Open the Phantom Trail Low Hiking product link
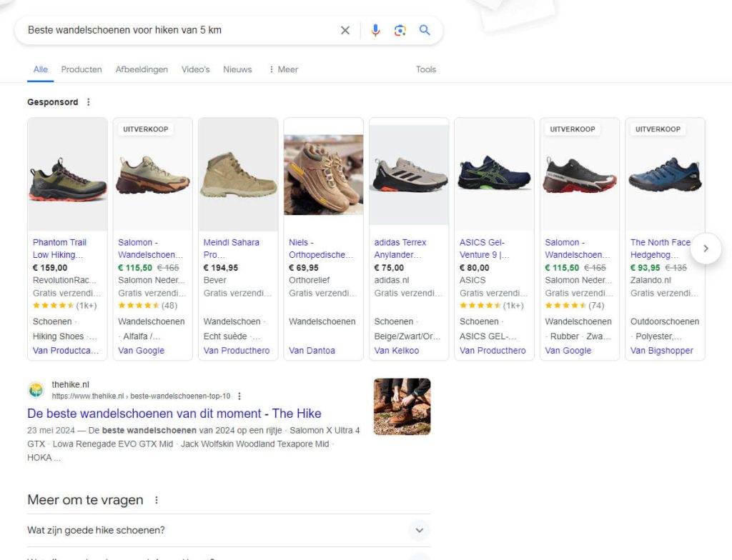 click(59, 249)
